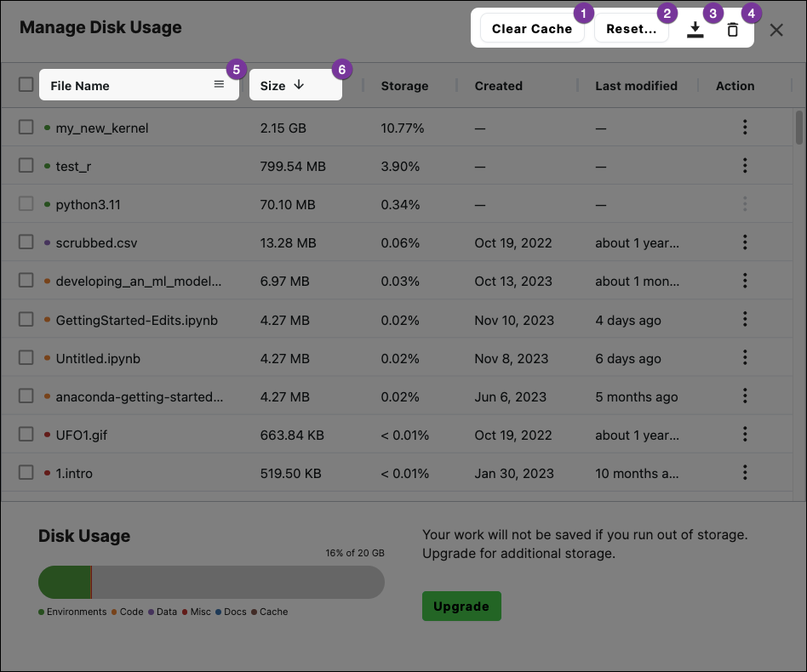Open action menu for Untitled.ipynb
Viewport: 807px width, 672px height.
(x=745, y=358)
